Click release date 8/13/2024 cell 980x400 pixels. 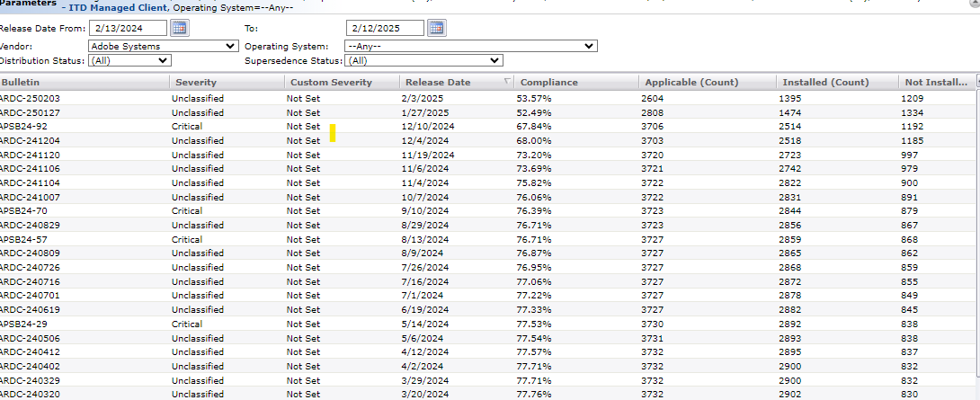click(425, 239)
